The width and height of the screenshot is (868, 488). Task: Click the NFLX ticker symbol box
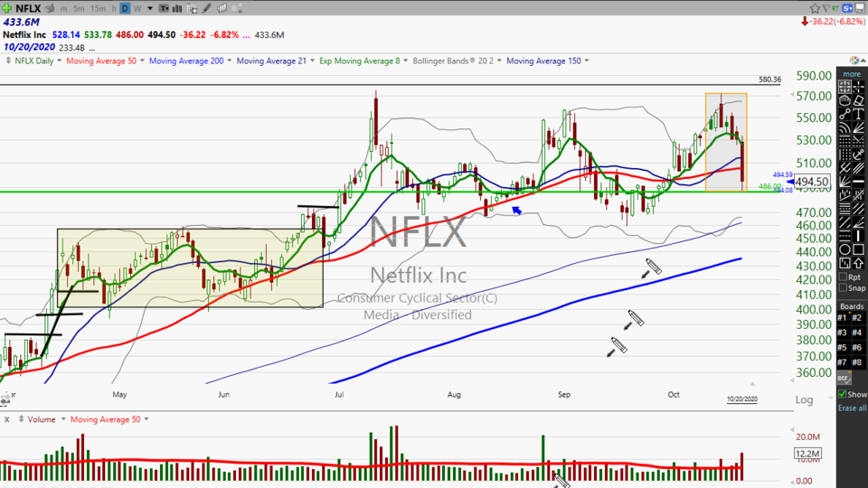[28, 8]
